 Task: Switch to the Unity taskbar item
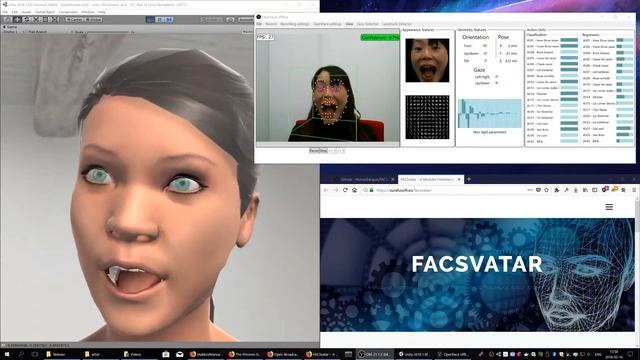[415, 354]
